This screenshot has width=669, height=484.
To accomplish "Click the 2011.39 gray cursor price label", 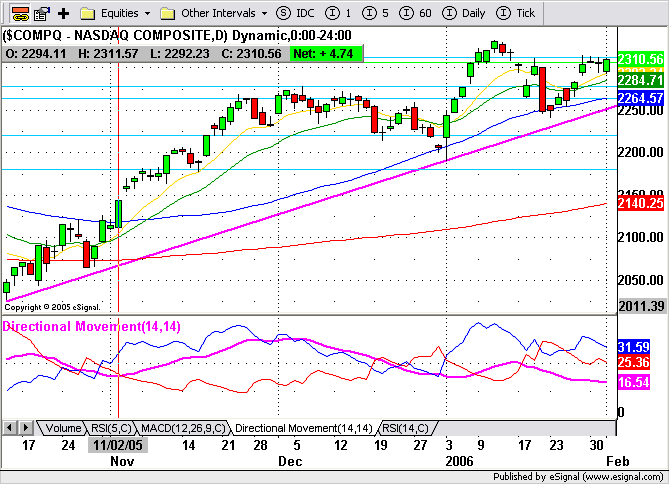I will tap(641, 306).
